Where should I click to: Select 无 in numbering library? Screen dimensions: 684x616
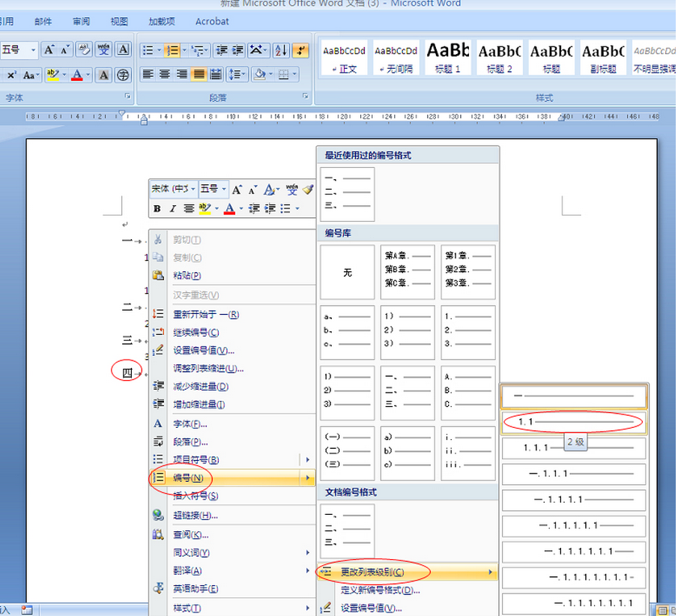pyautogui.click(x=347, y=272)
